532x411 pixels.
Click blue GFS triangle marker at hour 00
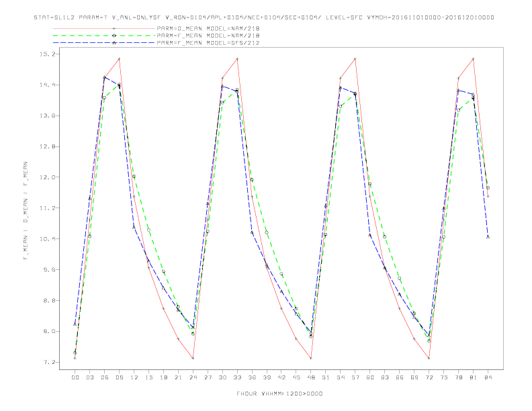(75, 324)
